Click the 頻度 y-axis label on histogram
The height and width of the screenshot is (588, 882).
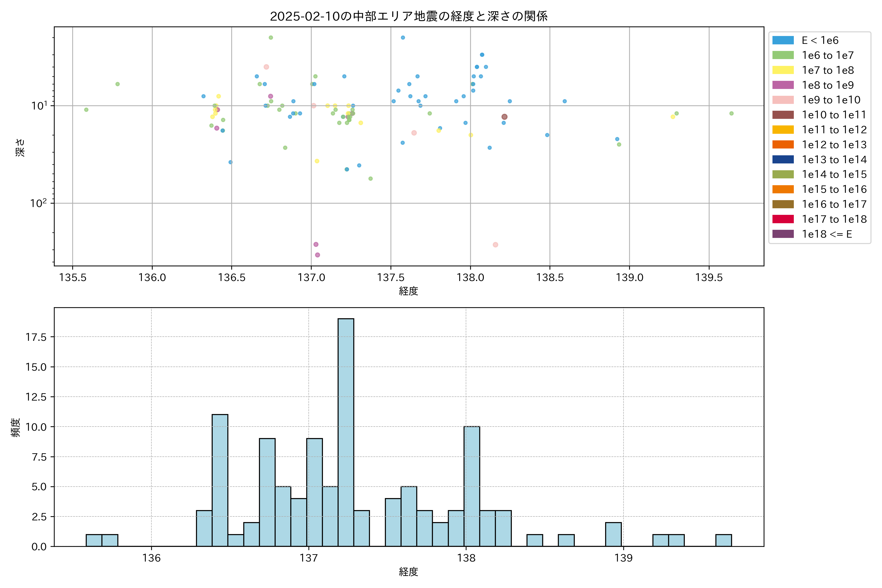15,428
